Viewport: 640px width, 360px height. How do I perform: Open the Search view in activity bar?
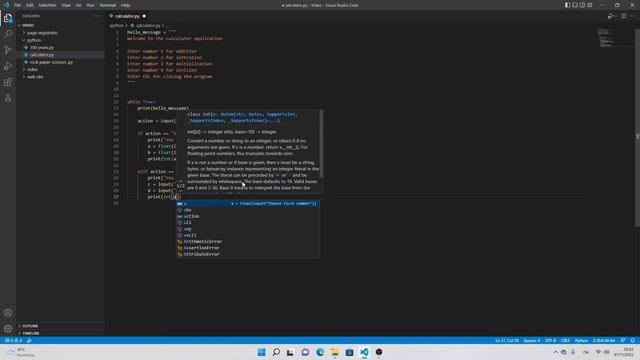point(8,34)
